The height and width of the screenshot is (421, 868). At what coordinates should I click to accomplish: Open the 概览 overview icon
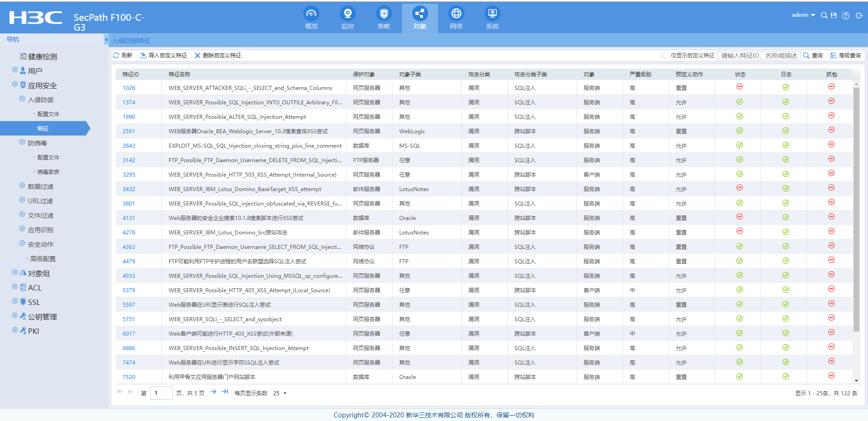tap(311, 14)
